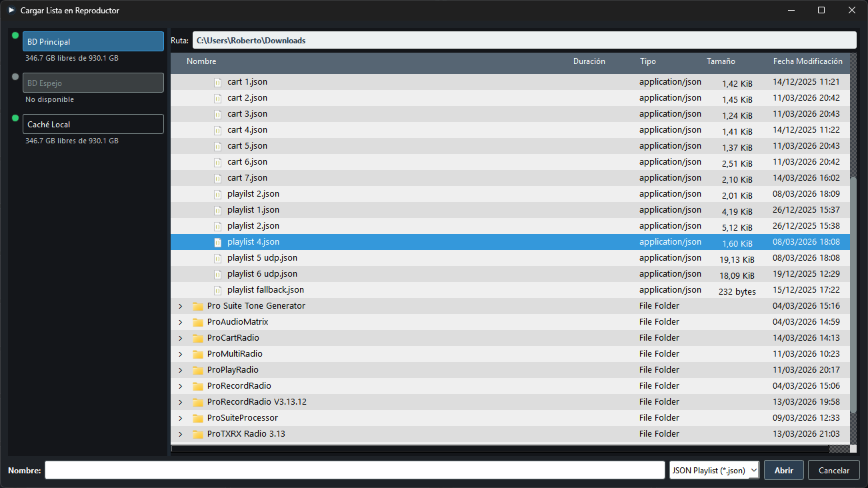Click the Cancelar button

(x=834, y=470)
